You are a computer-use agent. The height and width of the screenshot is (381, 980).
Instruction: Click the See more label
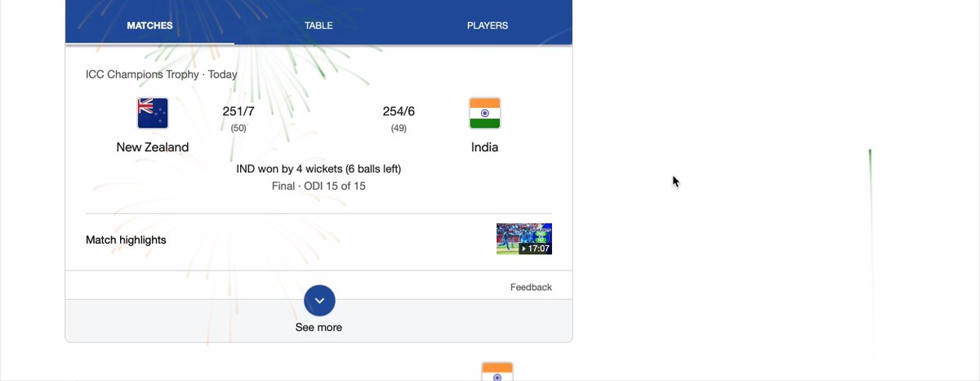point(318,327)
